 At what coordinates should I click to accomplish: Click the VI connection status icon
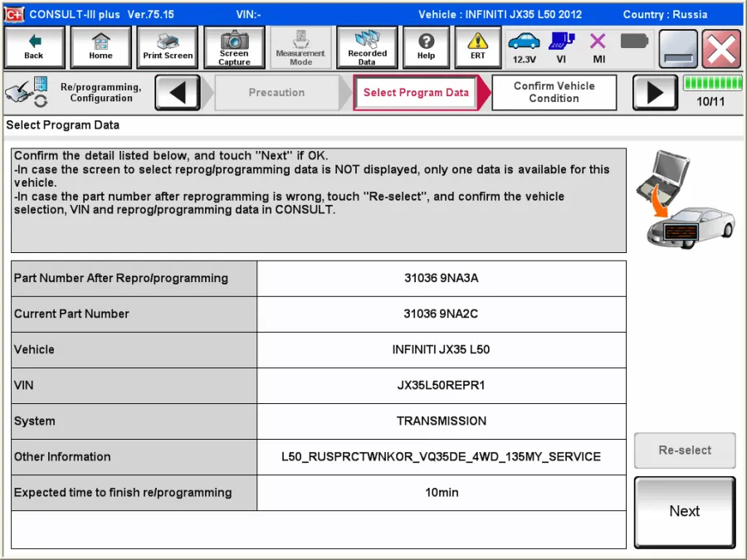click(x=561, y=47)
